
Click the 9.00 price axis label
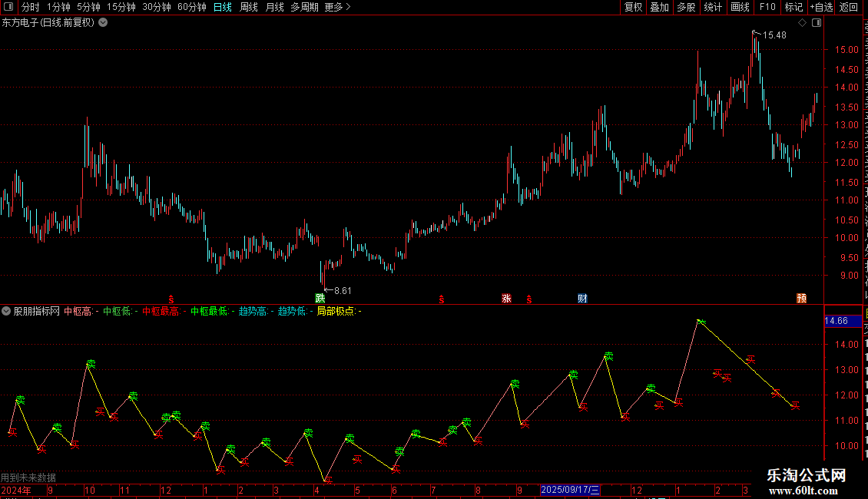click(849, 276)
